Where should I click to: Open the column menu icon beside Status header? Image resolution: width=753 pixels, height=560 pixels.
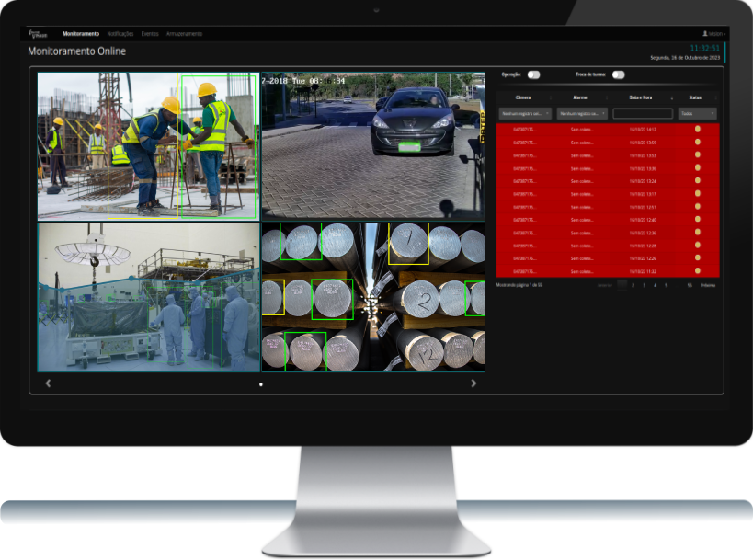pyautogui.click(x=715, y=98)
